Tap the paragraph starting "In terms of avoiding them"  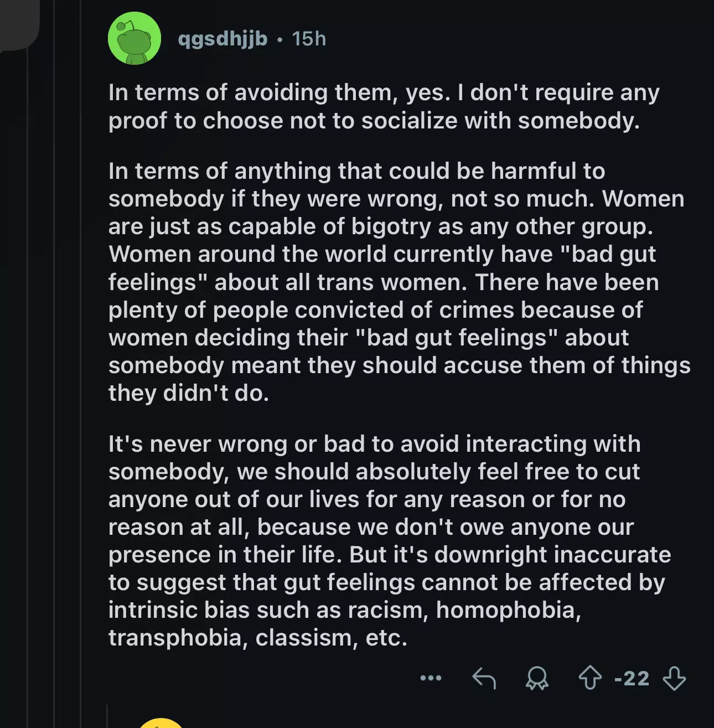384,106
